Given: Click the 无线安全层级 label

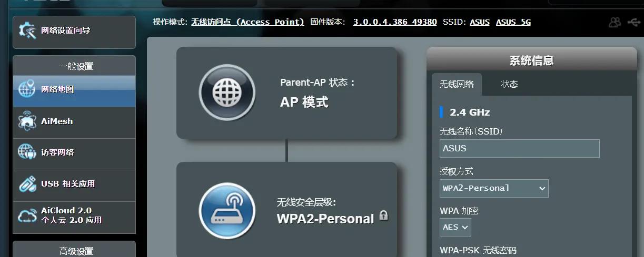Looking at the screenshot, I should 306,202.
